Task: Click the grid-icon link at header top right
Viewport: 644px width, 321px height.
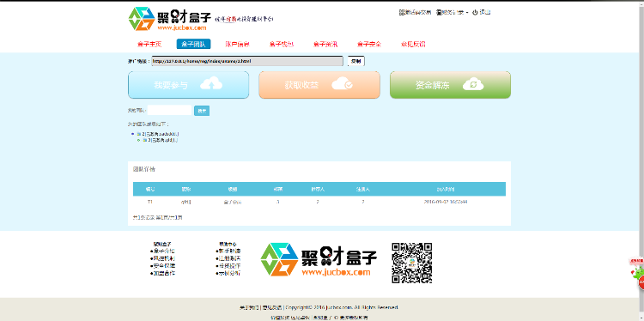Action: [415, 12]
